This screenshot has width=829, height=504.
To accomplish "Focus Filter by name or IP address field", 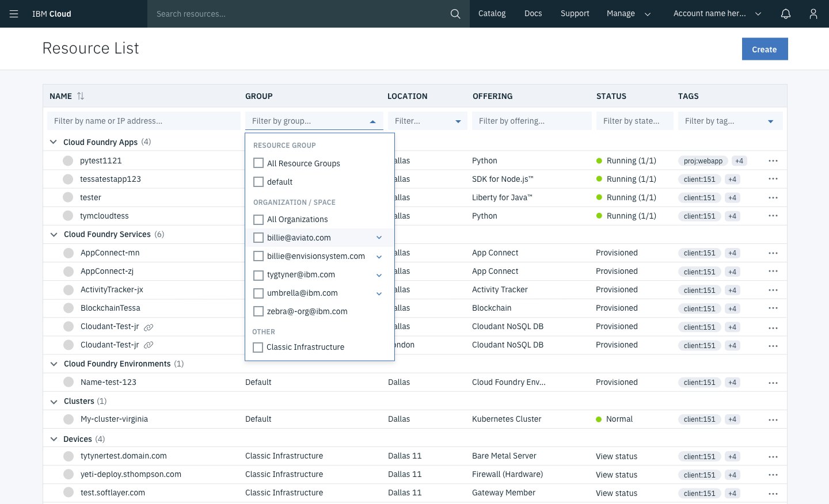I will click(x=144, y=121).
